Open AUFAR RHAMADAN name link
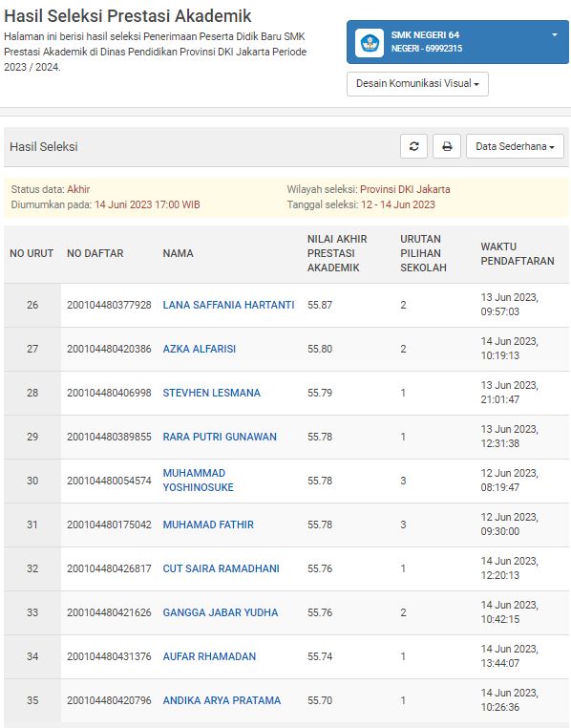This screenshot has width=571, height=728. click(x=209, y=656)
